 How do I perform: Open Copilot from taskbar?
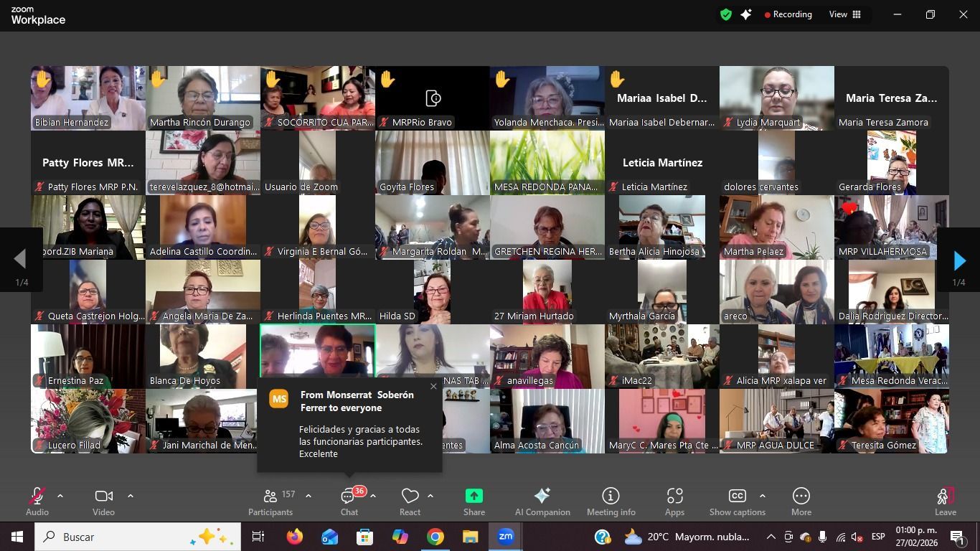(400, 537)
